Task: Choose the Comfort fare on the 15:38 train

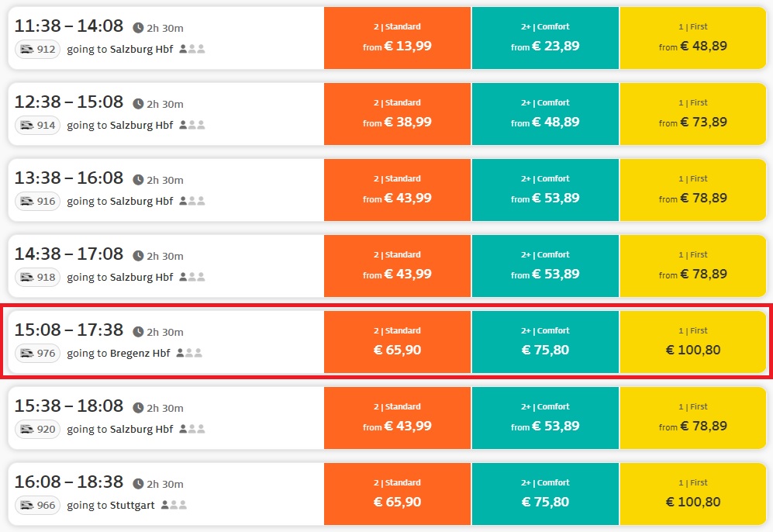Action: tap(545, 418)
